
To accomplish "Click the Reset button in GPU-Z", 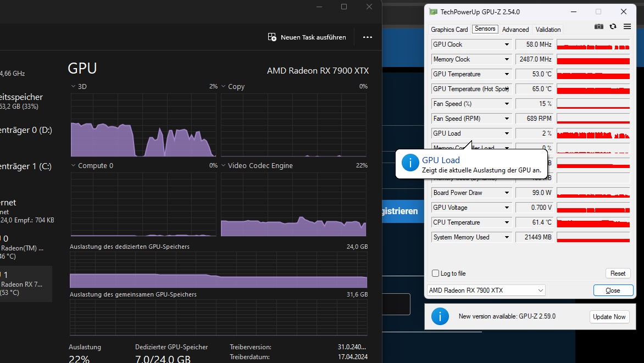I will click(618, 273).
